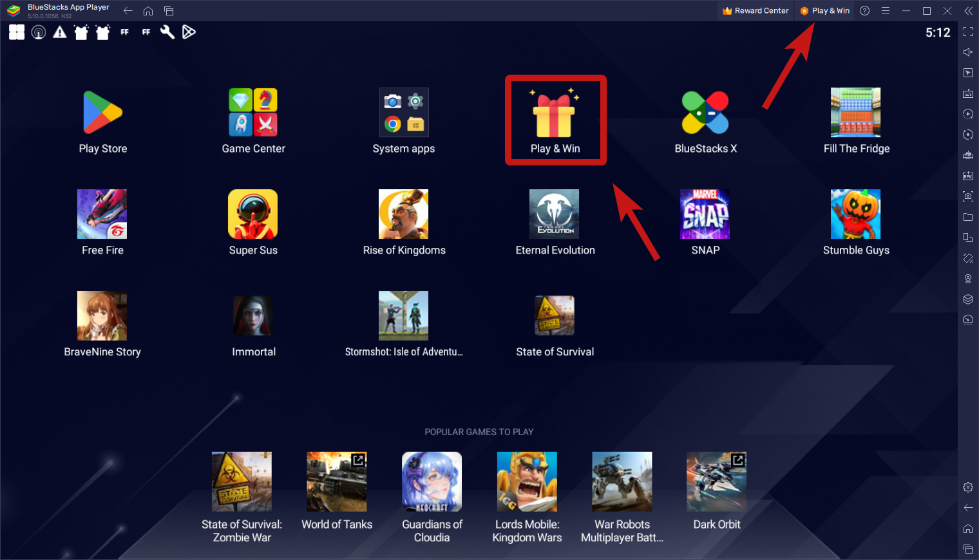Click the first FF notification icon
This screenshot has width=979, height=560.
pyautogui.click(x=124, y=32)
